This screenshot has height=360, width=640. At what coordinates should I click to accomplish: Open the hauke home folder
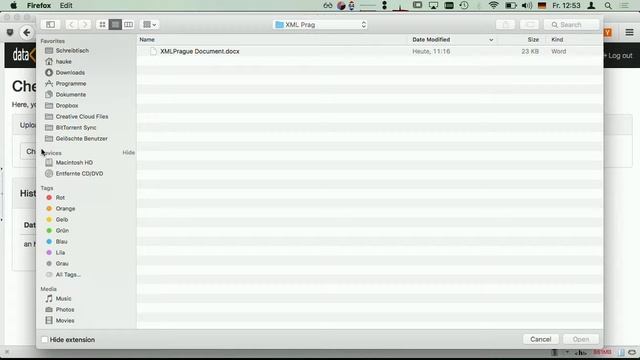coord(63,62)
